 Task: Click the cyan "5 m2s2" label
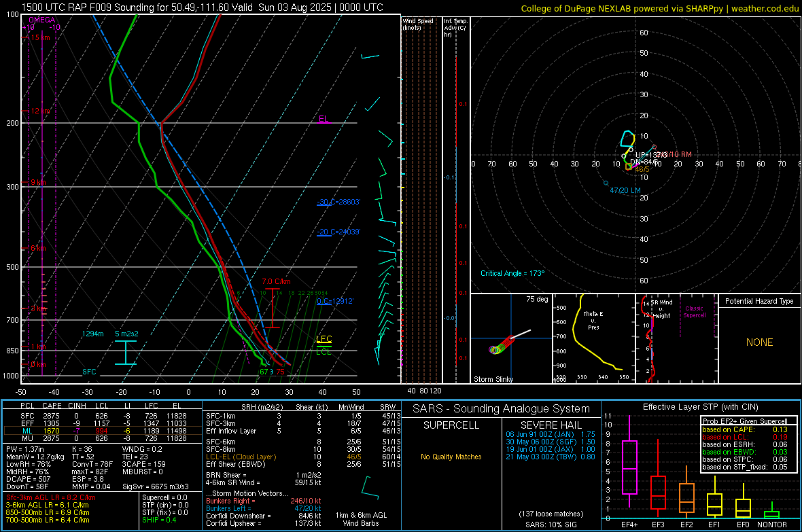127,334
